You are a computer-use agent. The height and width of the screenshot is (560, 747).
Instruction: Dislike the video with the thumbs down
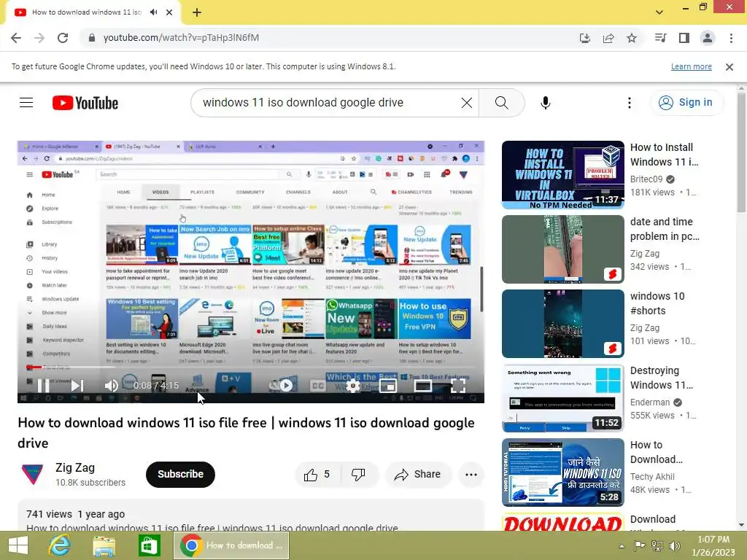coord(358,474)
